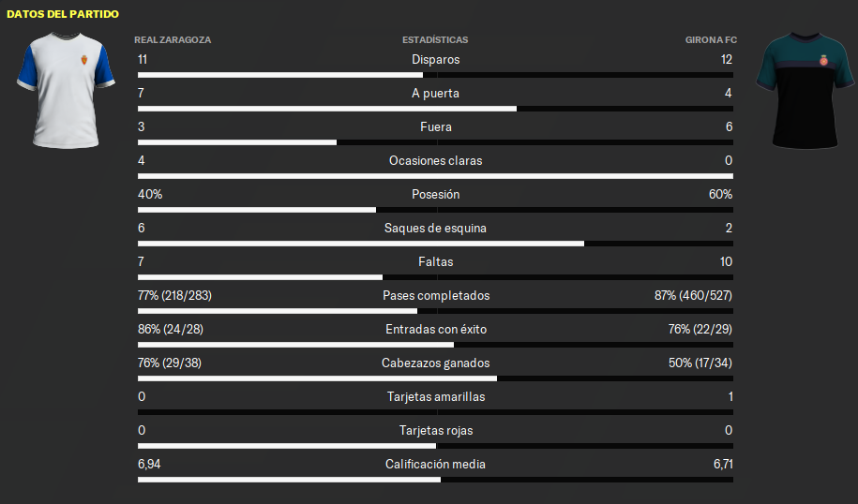This screenshot has height=504, width=858.
Task: Click the Disparos stat bar
Action: (x=435, y=75)
